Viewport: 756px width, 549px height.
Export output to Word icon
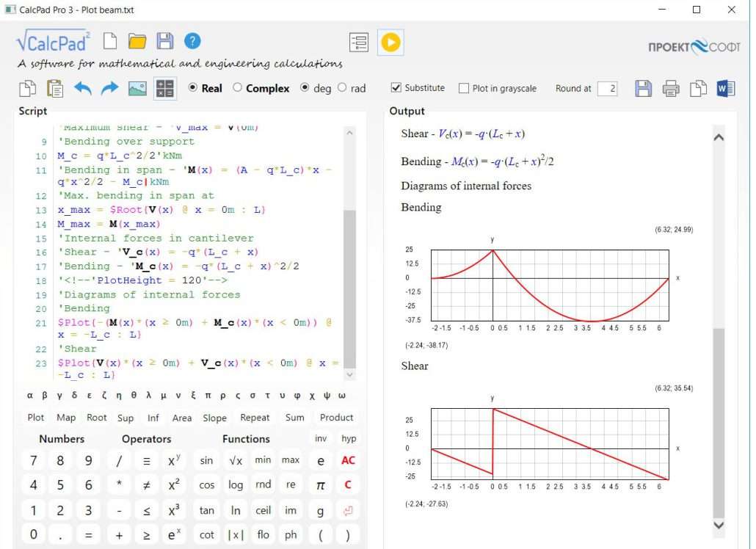click(x=725, y=89)
